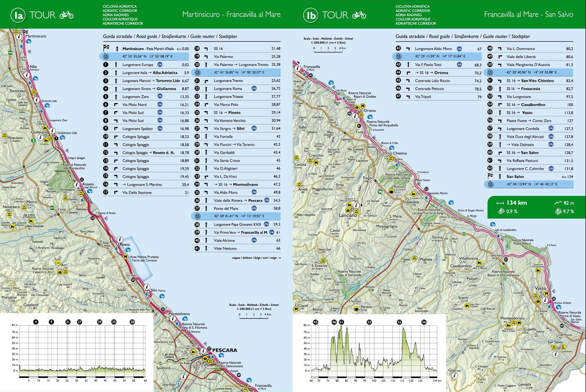Click the info icon at Silvi Marina on the map
This screenshot has width=586, height=392.
(x=147, y=287)
